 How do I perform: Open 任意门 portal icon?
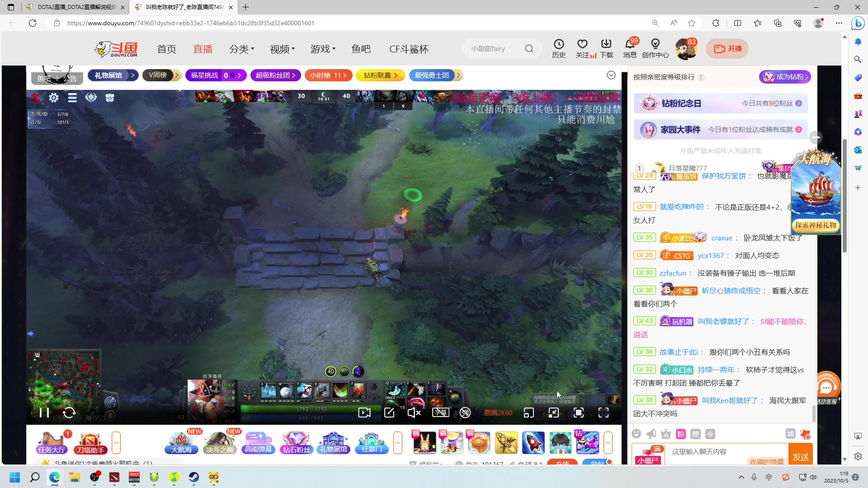(372, 442)
